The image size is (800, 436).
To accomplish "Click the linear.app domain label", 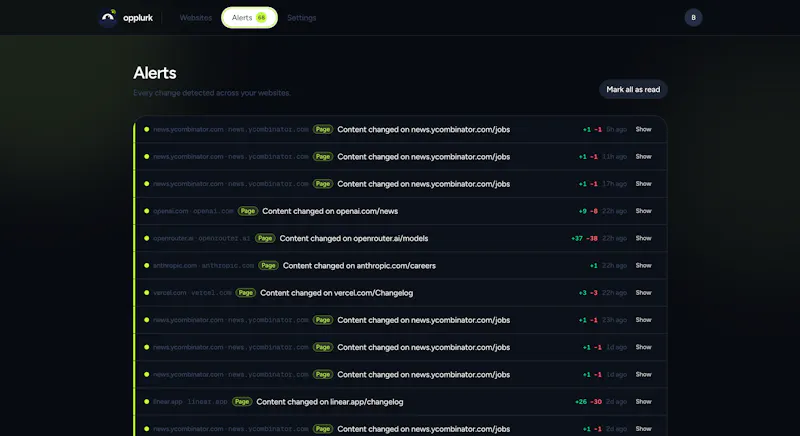I will click(x=190, y=402).
